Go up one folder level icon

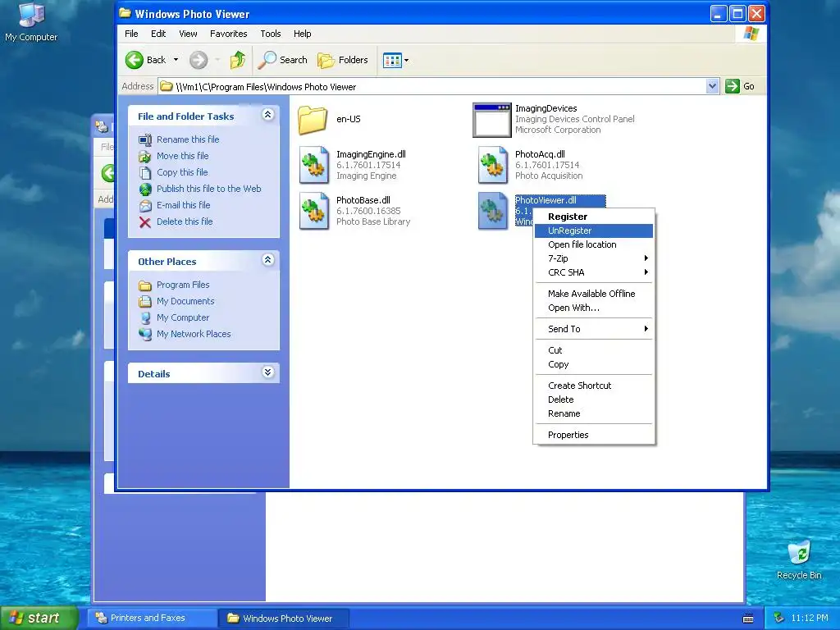coord(238,60)
